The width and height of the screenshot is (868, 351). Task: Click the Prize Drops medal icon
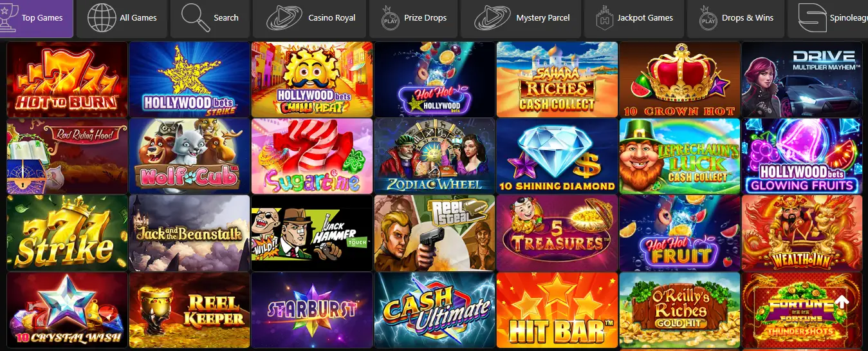(390, 17)
